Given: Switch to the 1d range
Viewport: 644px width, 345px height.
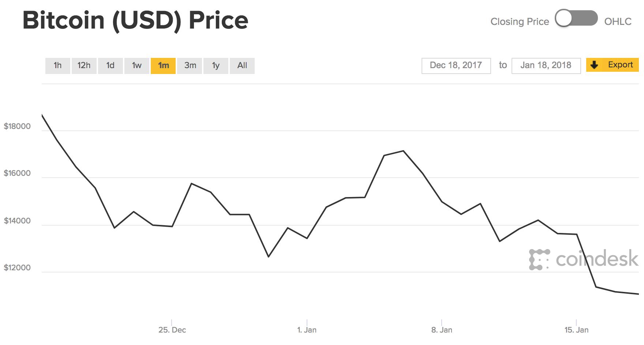Looking at the screenshot, I should (110, 66).
